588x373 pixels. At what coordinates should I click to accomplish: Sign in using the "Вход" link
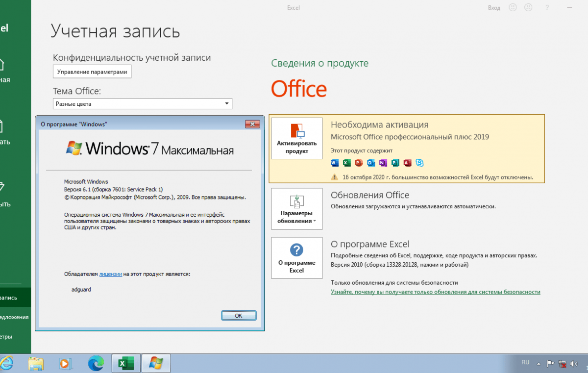coord(494,8)
